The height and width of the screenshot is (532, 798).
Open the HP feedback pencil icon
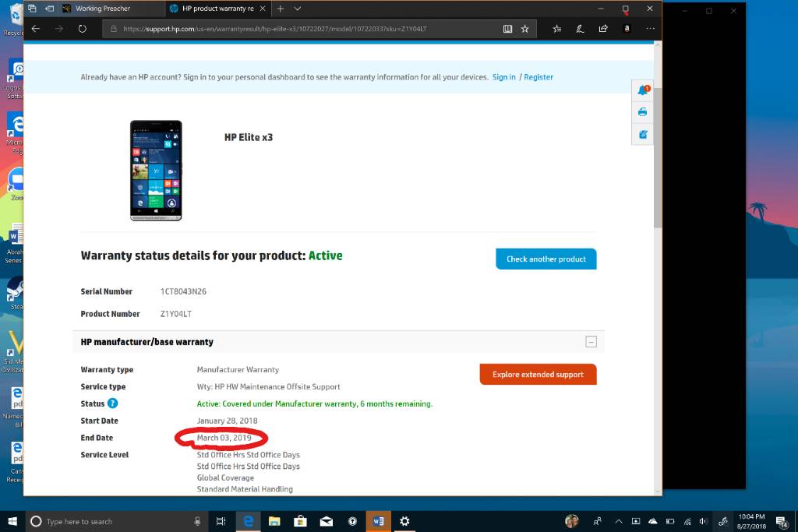[x=643, y=134]
